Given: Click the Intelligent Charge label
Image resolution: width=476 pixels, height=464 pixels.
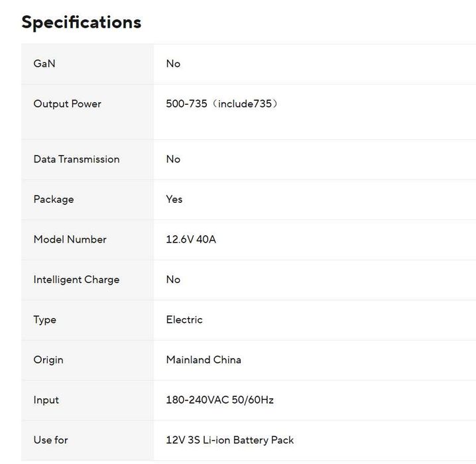Looking at the screenshot, I should click(x=76, y=280).
